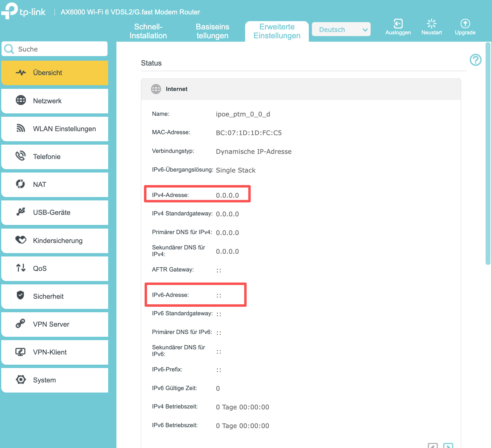The image size is (492, 448).
Task: Open Telefonie menu entry
Action: pos(55,157)
